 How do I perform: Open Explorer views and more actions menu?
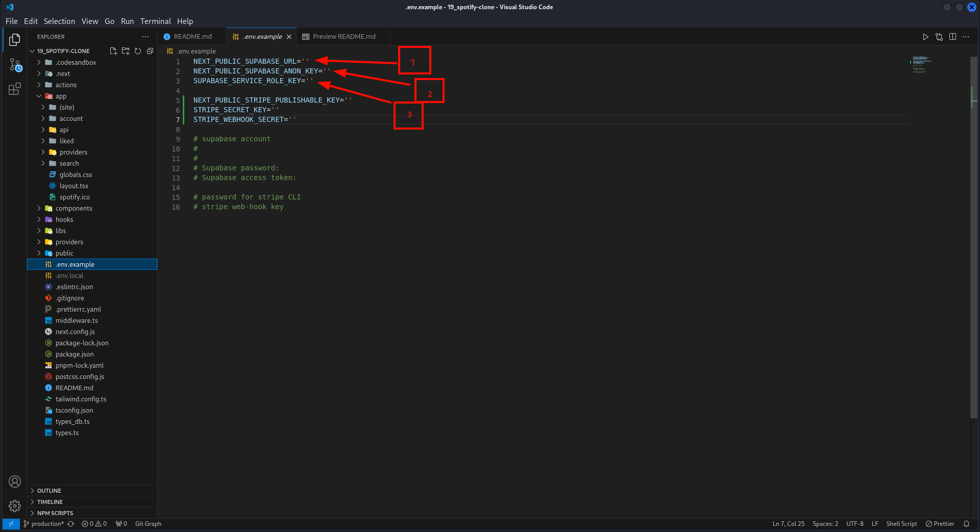click(x=145, y=37)
